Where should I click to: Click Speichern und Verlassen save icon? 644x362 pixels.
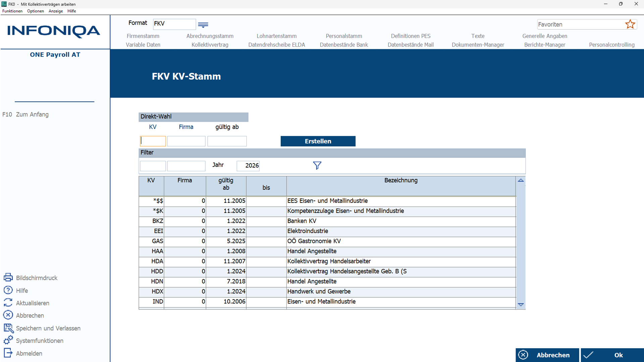click(x=8, y=328)
